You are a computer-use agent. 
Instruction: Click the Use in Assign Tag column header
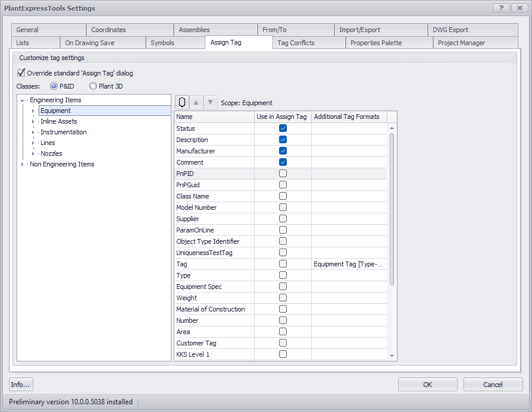click(x=283, y=117)
